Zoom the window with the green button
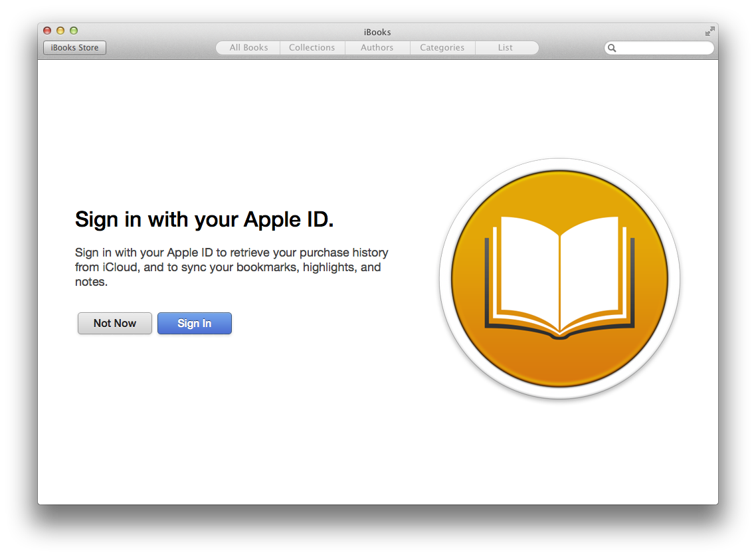Viewport: 756px width, 557px height. click(x=74, y=31)
